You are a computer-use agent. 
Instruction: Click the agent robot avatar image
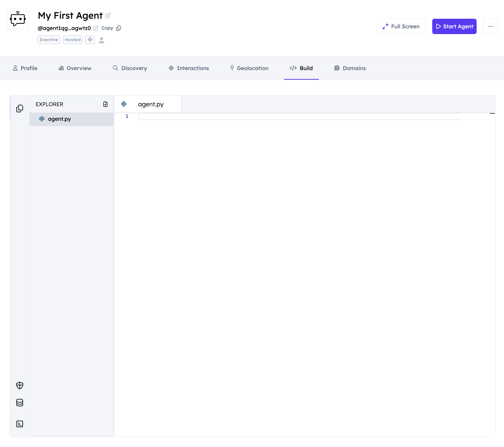point(18,19)
